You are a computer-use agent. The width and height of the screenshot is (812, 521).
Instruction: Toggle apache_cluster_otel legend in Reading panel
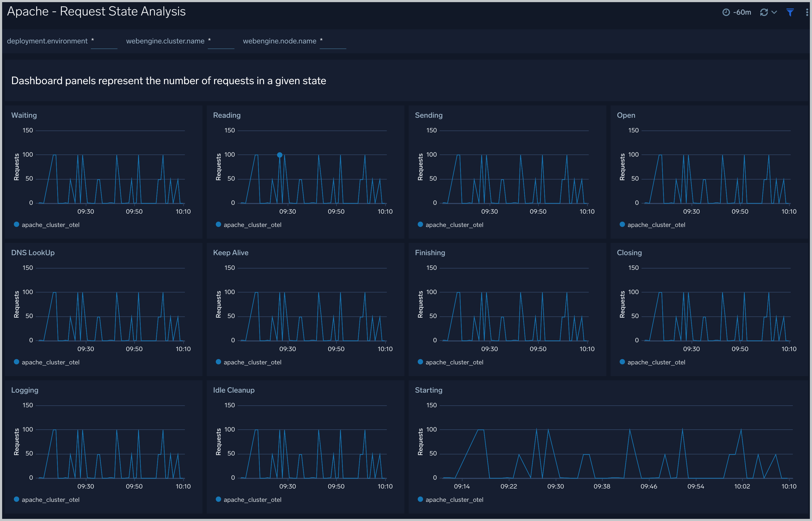pyautogui.click(x=249, y=225)
